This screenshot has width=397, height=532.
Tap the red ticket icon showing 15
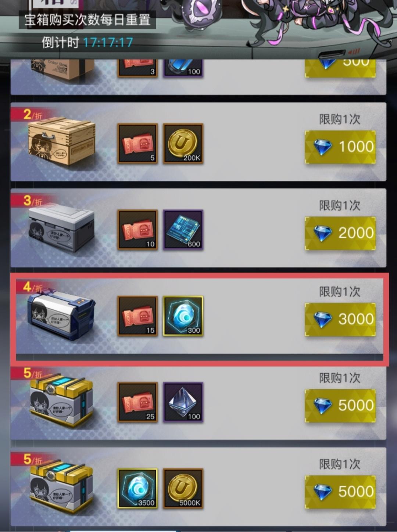point(137,316)
